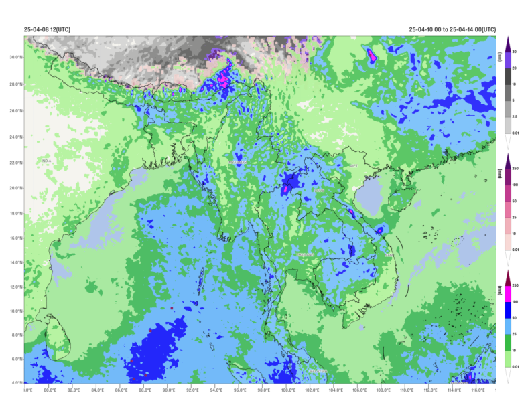The width and height of the screenshot is (532, 399).
Task: Click the 112.0°E longitude axis label
Action: pos(431,390)
